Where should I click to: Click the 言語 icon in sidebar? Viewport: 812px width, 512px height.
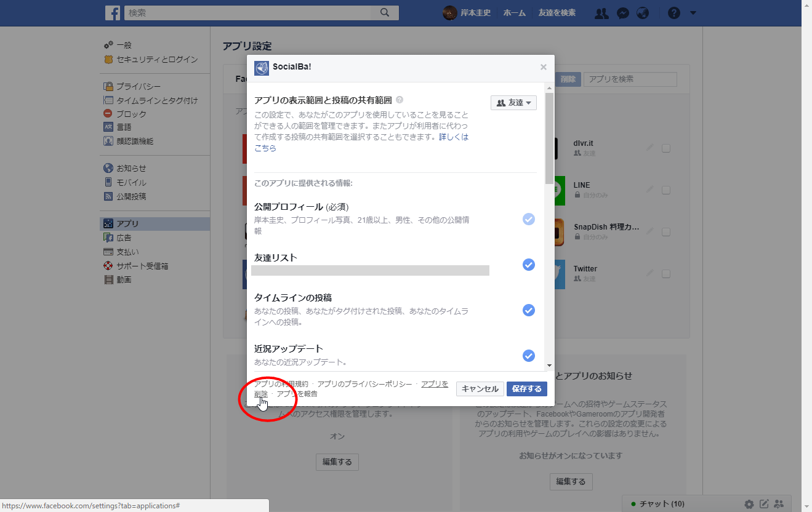[108, 127]
